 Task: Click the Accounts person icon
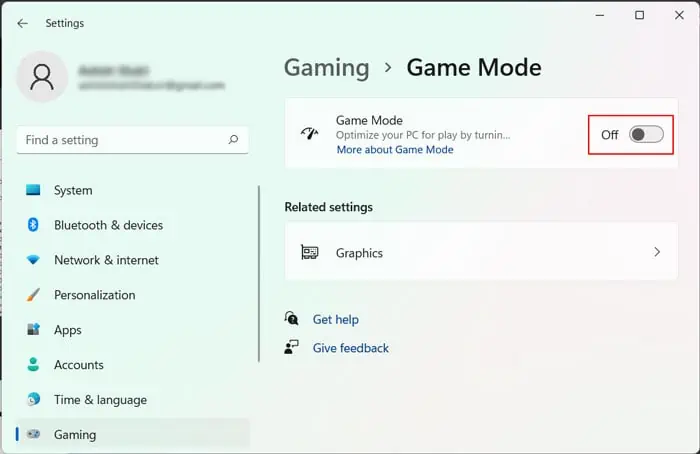33,364
